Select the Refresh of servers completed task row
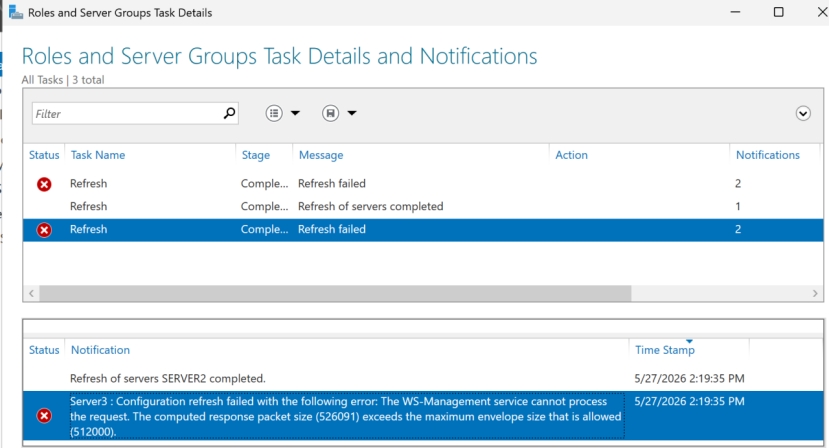 coord(423,206)
